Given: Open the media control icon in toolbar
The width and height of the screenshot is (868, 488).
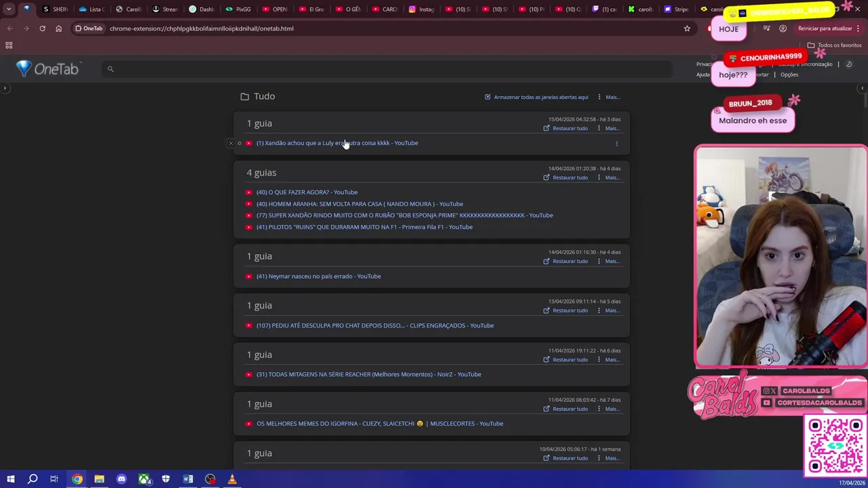Looking at the screenshot, I should coord(766,28).
